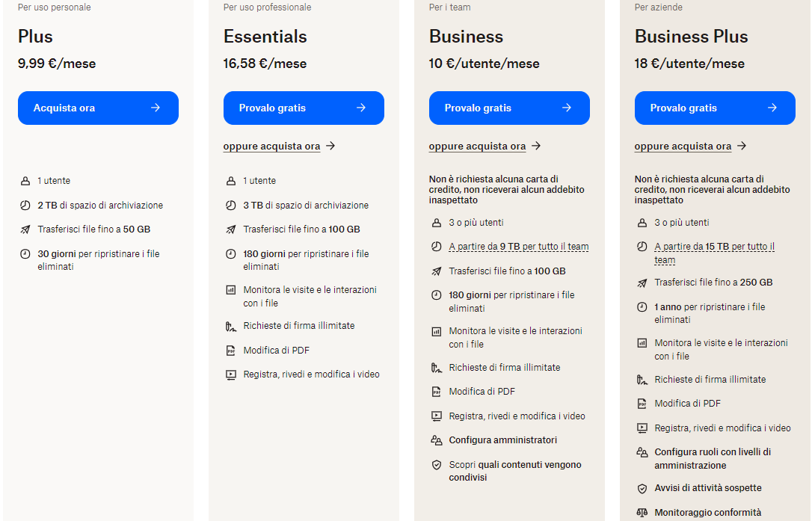The width and height of the screenshot is (812, 521).
Task: Click paper plane icon in Business transfer row
Action: pyautogui.click(x=437, y=271)
